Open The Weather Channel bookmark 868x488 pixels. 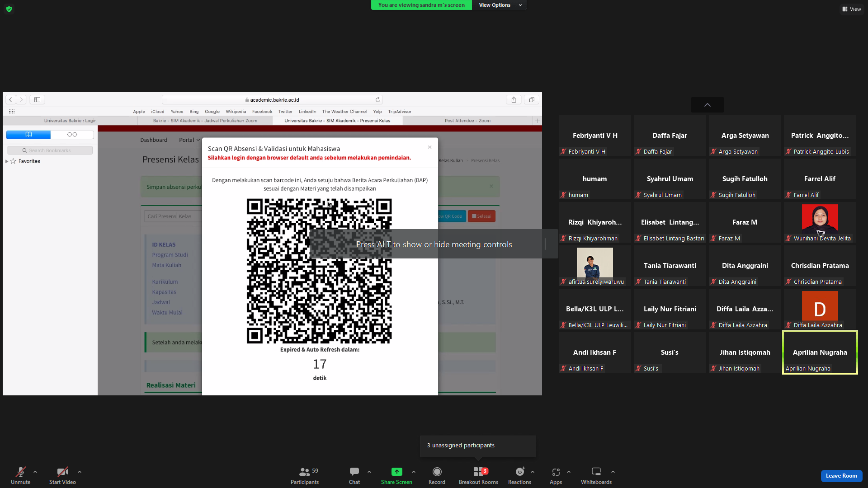[x=344, y=112]
